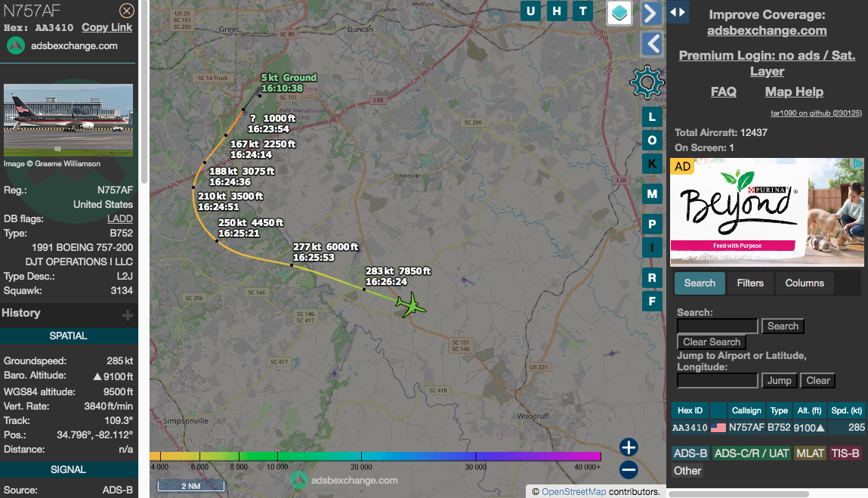Click the left chevron arrow button

pos(652,44)
